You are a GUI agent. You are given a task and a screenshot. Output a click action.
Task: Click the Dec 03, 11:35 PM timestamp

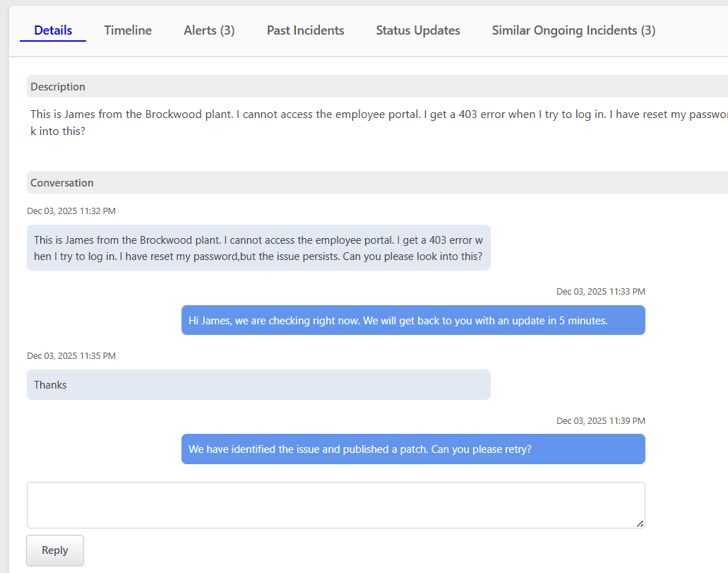click(x=71, y=355)
